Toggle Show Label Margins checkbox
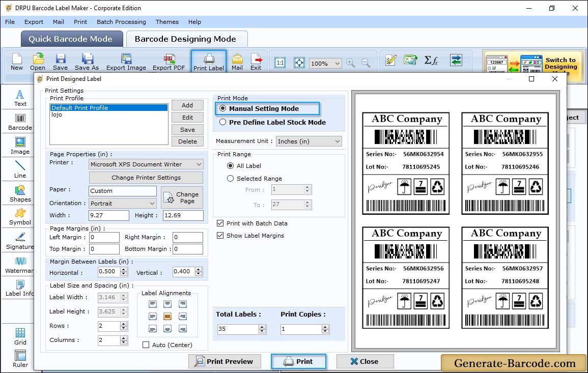 pyautogui.click(x=220, y=236)
